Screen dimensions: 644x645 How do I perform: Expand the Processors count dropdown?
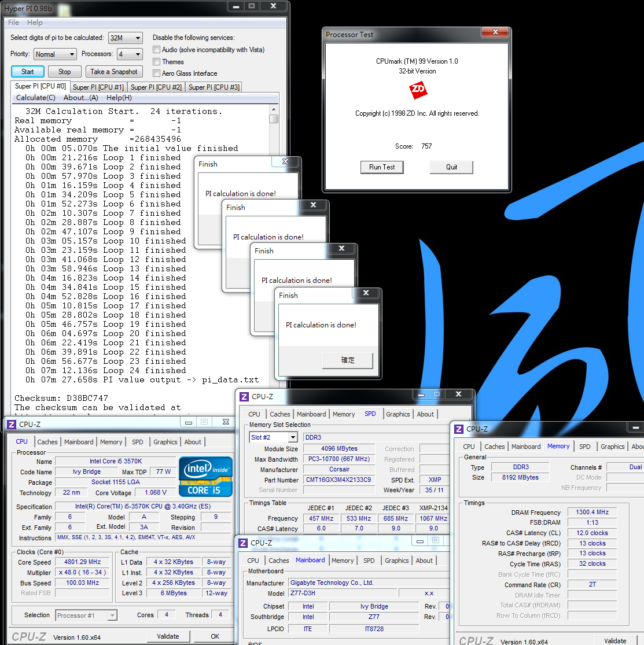pyautogui.click(x=130, y=54)
